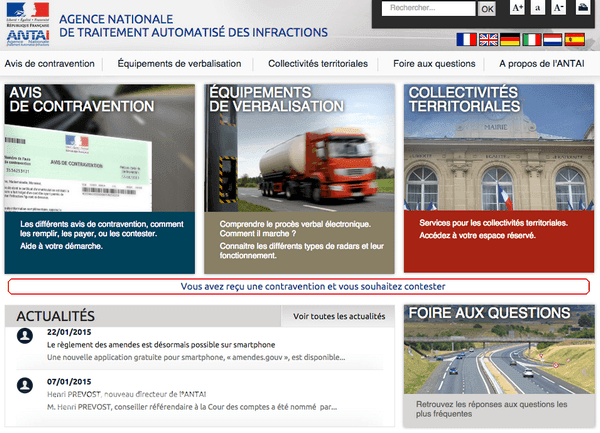Click 'Une nouvelle application gratuite' summary text
The width and height of the screenshot is (600, 433).
[x=196, y=358]
